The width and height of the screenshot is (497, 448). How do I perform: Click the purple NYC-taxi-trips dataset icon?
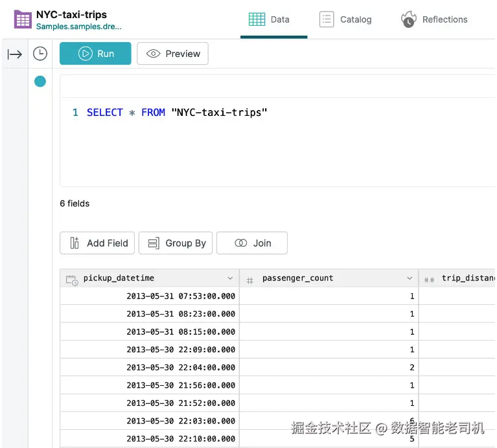click(23, 19)
